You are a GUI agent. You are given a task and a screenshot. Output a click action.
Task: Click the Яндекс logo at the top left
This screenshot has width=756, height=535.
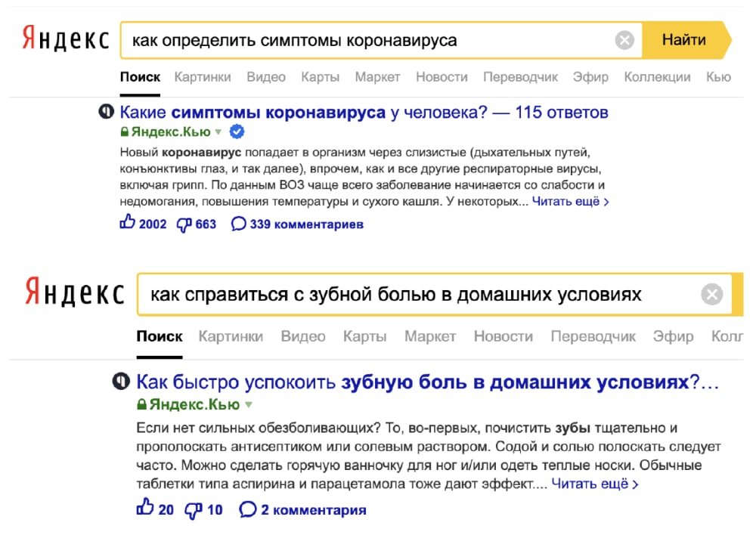coord(64,38)
